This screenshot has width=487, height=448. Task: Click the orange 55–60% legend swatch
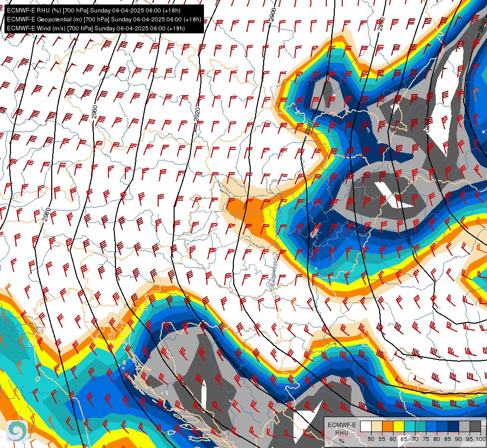[x=388, y=426]
